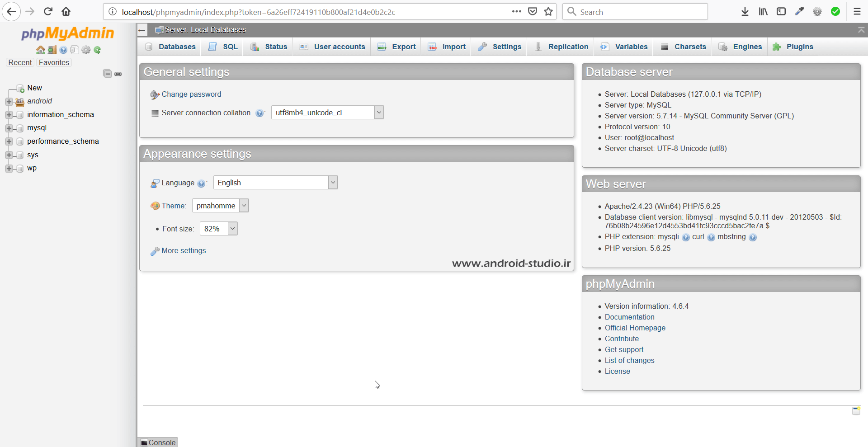Open the Server connection collation dropdown
This screenshot has width=868, height=447.
click(328, 113)
